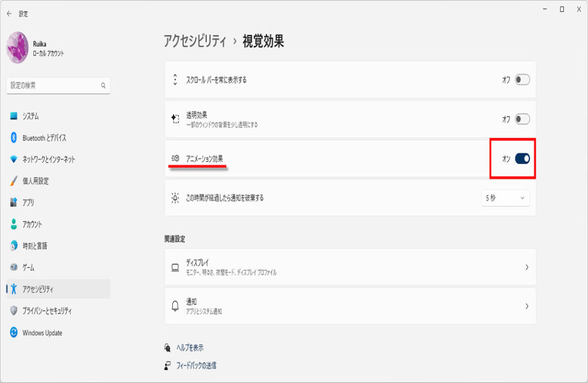Open アカウント using the person icon
The height and width of the screenshot is (383, 588).
tap(14, 225)
